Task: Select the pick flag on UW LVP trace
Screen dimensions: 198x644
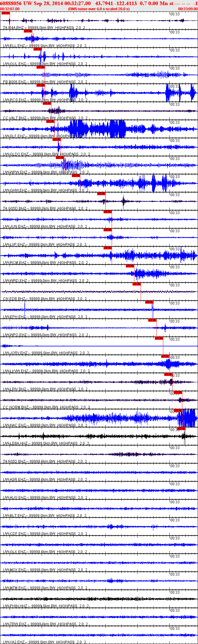Action: tap(107, 230)
